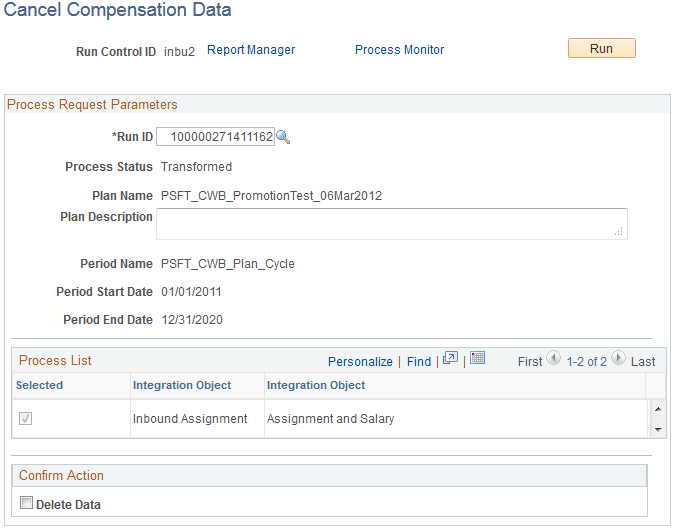Click the Run button
The image size is (674, 529).
coord(601,48)
